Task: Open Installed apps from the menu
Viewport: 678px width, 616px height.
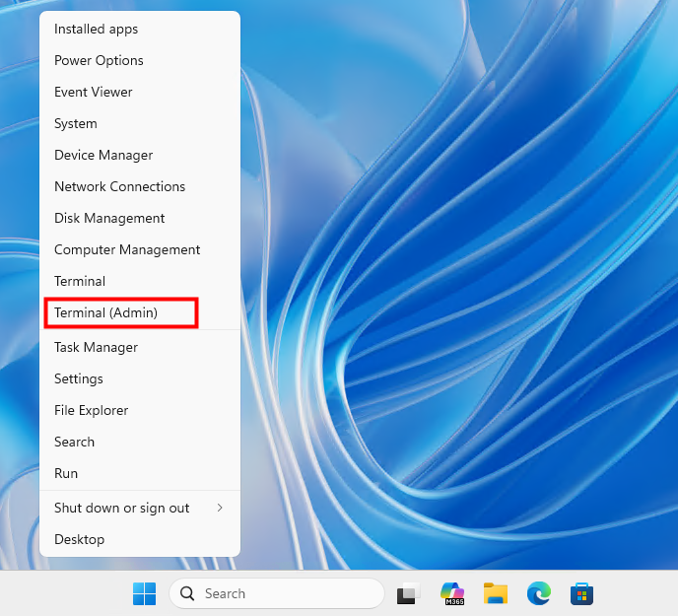Action: click(140, 29)
